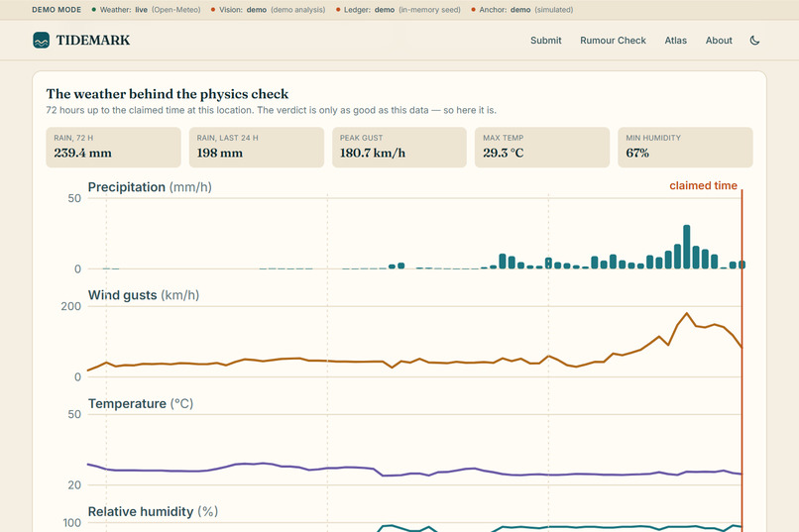
Task: Select the Max temp 29.3 °C card
Action: (542, 148)
